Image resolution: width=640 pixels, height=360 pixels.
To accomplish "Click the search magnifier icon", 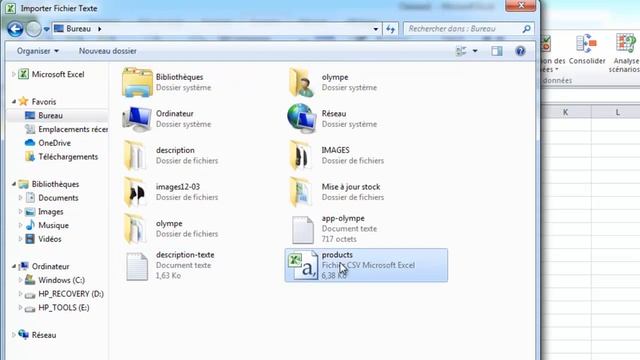I will pos(527,29).
